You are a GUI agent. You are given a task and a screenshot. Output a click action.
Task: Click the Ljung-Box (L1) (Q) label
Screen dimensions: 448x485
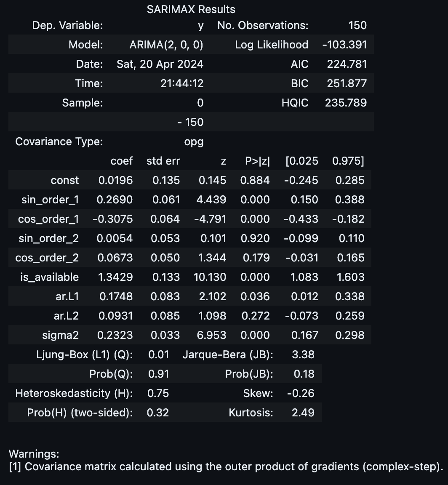(x=85, y=354)
